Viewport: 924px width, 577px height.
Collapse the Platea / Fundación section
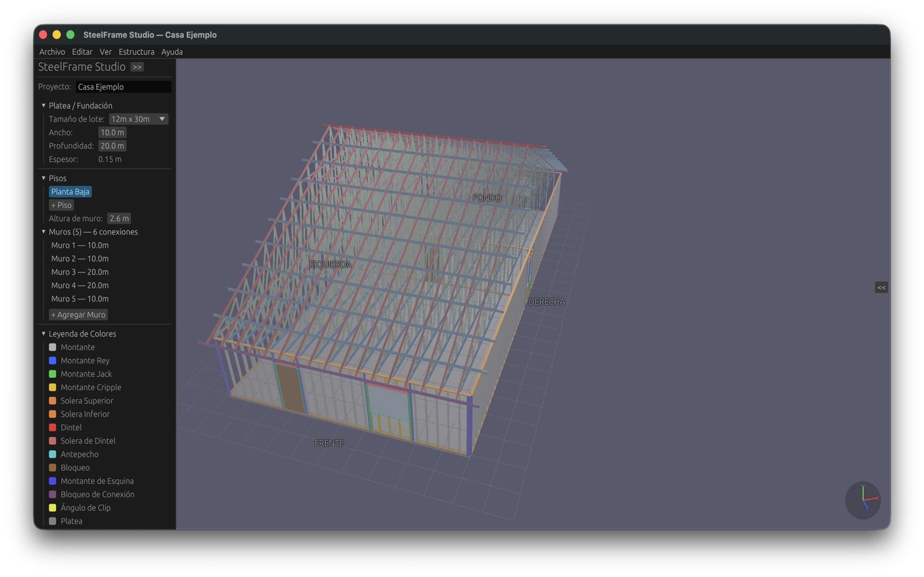pos(44,105)
